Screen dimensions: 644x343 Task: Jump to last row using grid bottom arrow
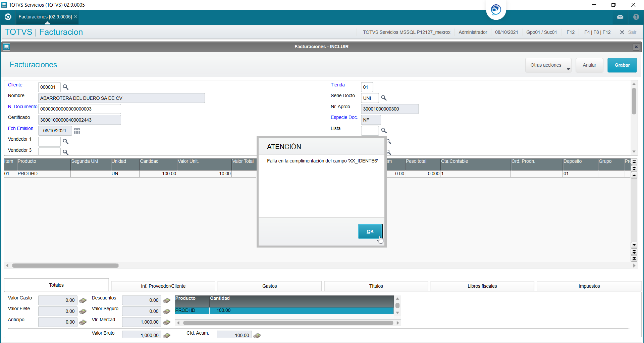634,259
